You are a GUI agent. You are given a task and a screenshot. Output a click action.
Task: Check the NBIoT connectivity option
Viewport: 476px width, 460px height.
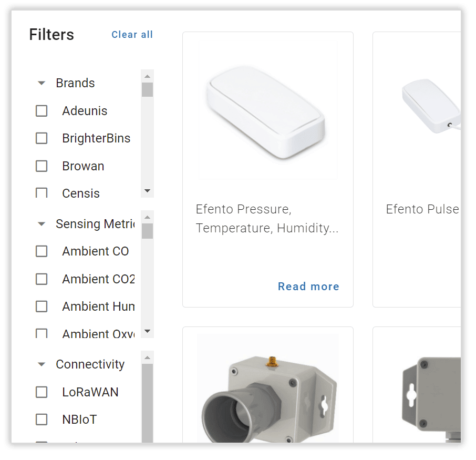click(42, 420)
